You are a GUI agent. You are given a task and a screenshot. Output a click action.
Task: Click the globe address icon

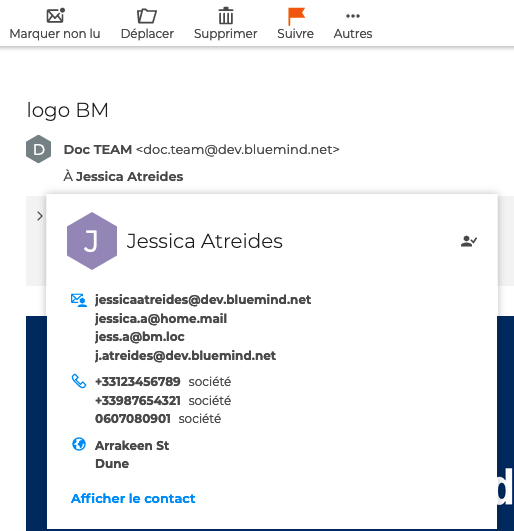[79, 444]
